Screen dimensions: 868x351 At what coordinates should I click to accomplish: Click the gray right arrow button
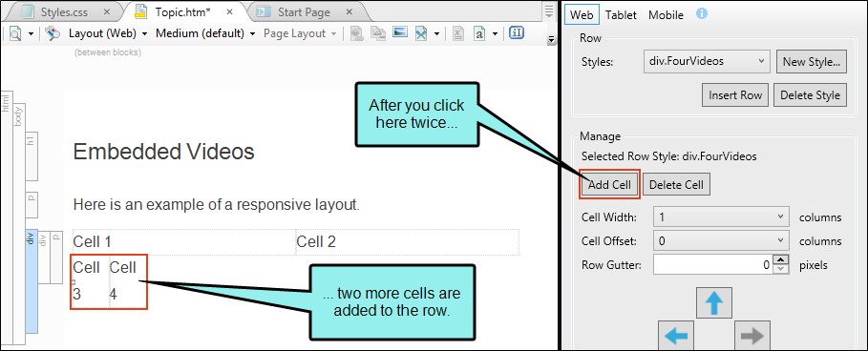pos(752,335)
